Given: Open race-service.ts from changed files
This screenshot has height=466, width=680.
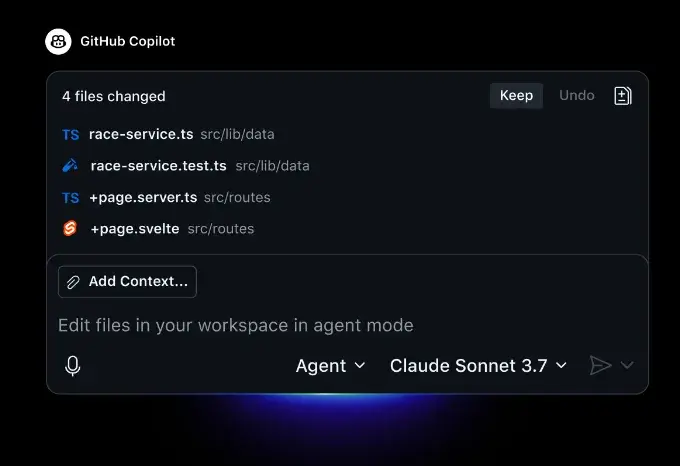Looking at the screenshot, I should point(142,134).
